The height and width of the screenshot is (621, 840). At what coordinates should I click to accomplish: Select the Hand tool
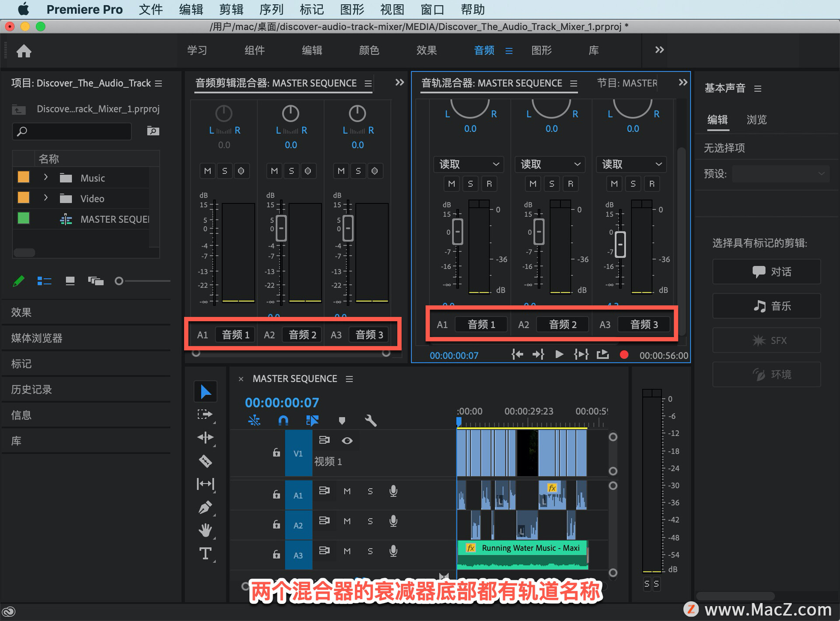click(x=205, y=530)
